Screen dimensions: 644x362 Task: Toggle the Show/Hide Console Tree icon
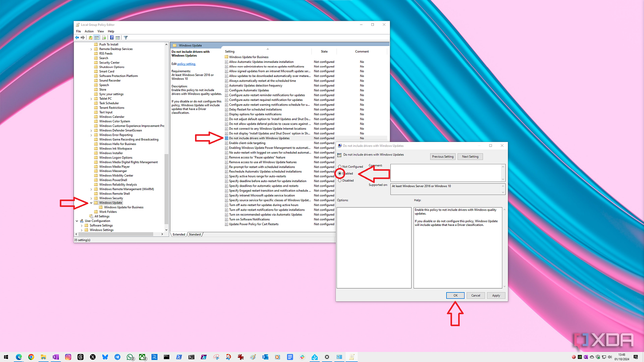(x=97, y=37)
